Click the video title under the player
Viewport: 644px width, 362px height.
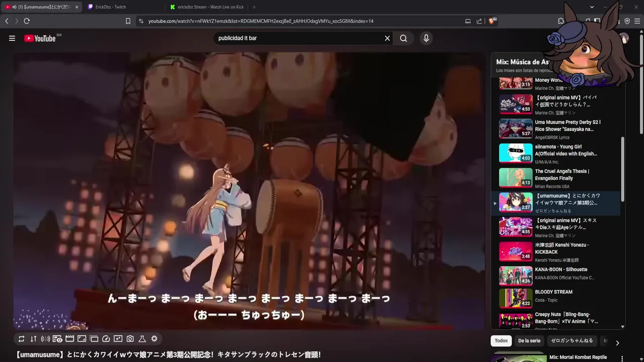click(x=168, y=355)
